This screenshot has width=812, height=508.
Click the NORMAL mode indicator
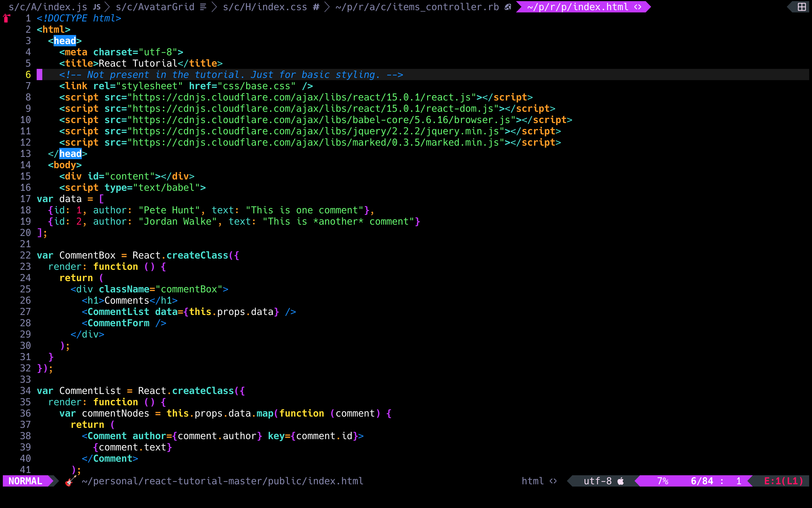pyautogui.click(x=25, y=481)
